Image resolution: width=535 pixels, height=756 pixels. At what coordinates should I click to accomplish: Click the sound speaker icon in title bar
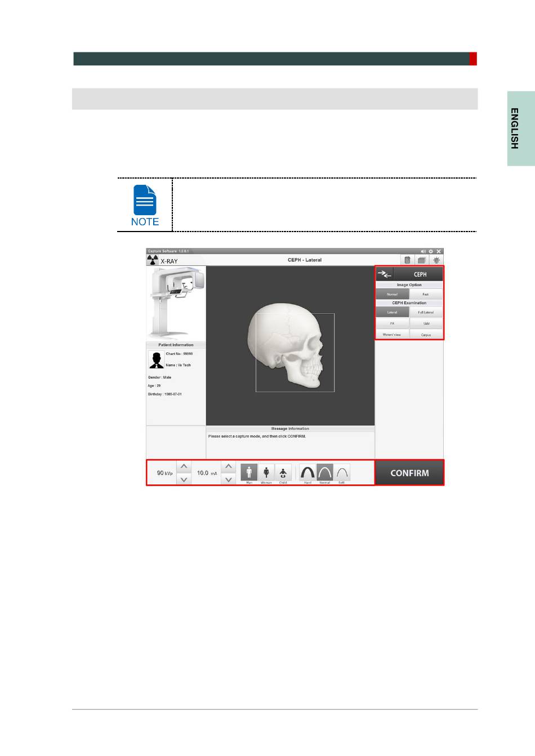[423, 251]
